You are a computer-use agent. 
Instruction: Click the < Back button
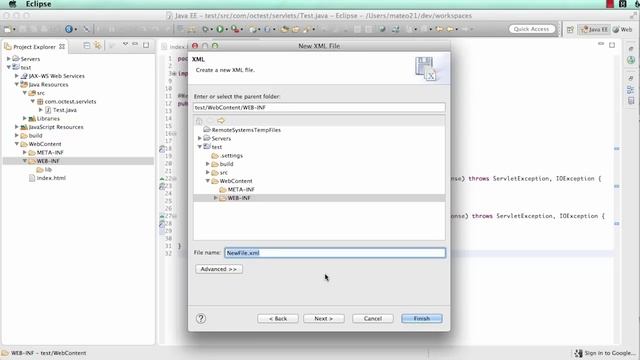[x=278, y=318]
